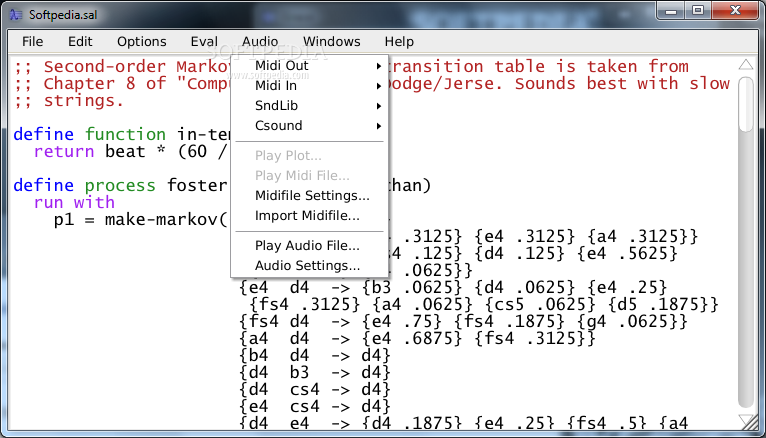Click the '{b4 d4 -> d4}' line

point(315,355)
